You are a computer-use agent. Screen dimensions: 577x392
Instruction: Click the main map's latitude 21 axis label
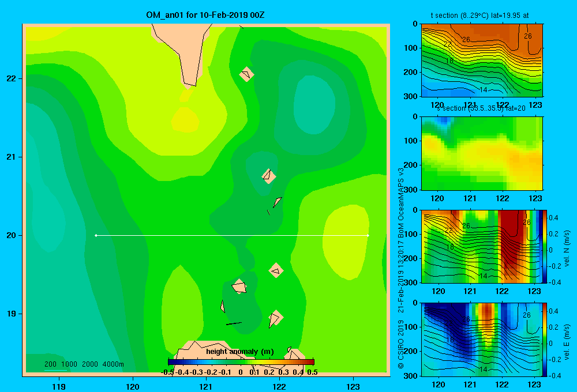12,157
